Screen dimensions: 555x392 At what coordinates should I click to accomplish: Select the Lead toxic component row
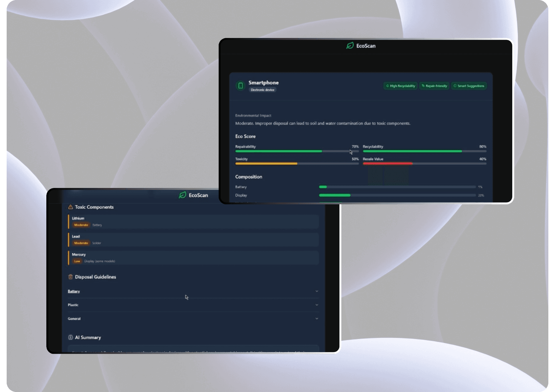[193, 240]
